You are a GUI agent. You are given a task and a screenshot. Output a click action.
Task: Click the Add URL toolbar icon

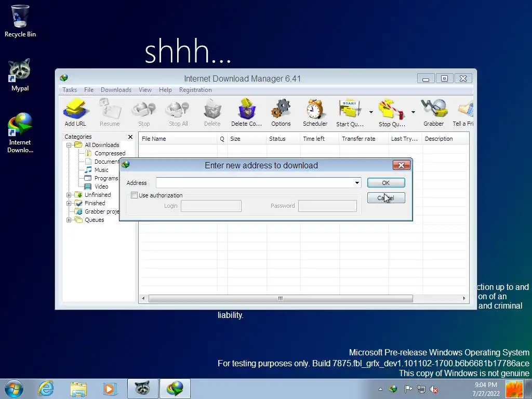click(75, 112)
